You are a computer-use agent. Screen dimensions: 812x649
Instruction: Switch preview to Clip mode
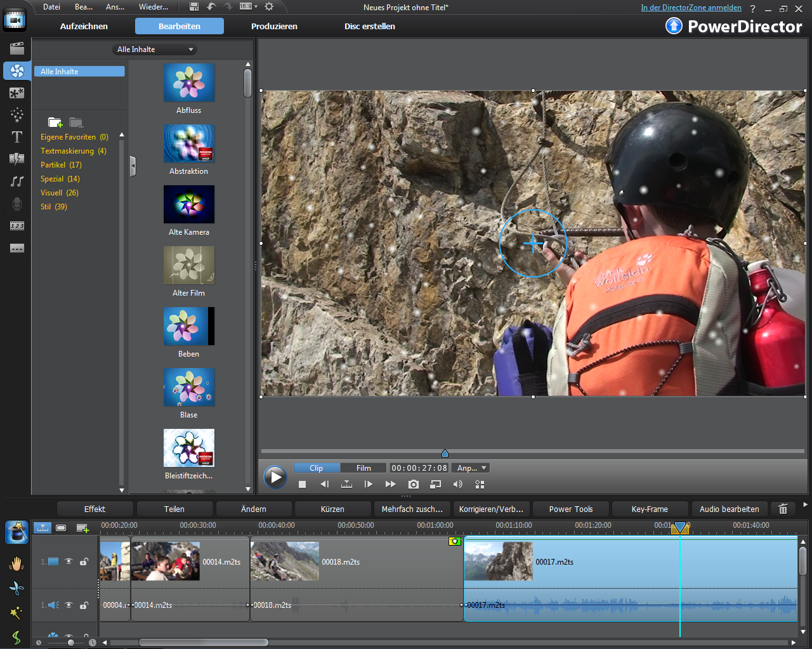pos(317,468)
